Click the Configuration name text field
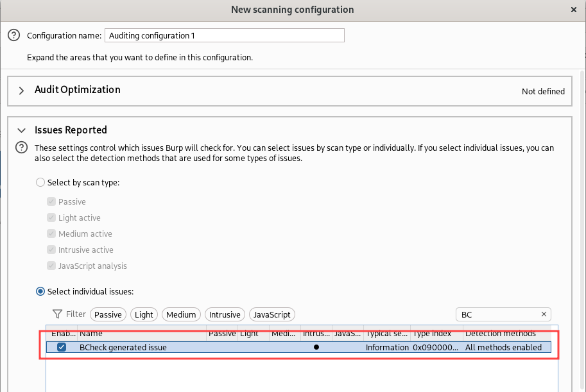 pos(225,36)
